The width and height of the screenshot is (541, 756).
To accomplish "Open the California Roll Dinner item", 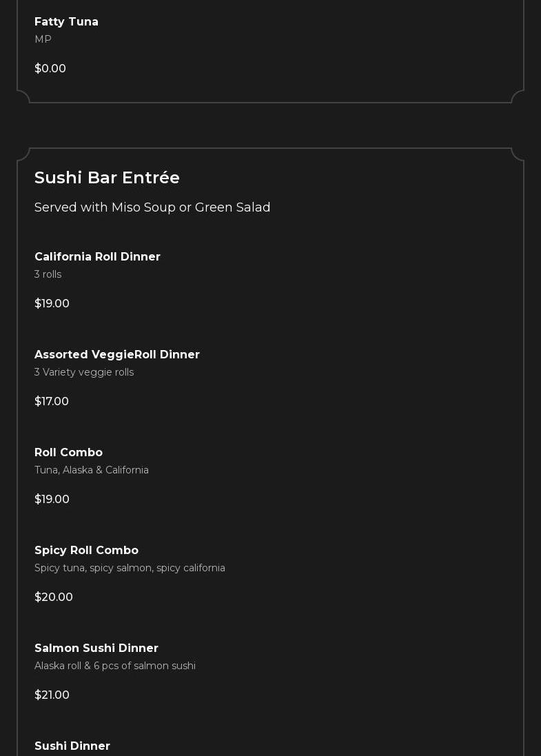I will pyautogui.click(x=97, y=257).
